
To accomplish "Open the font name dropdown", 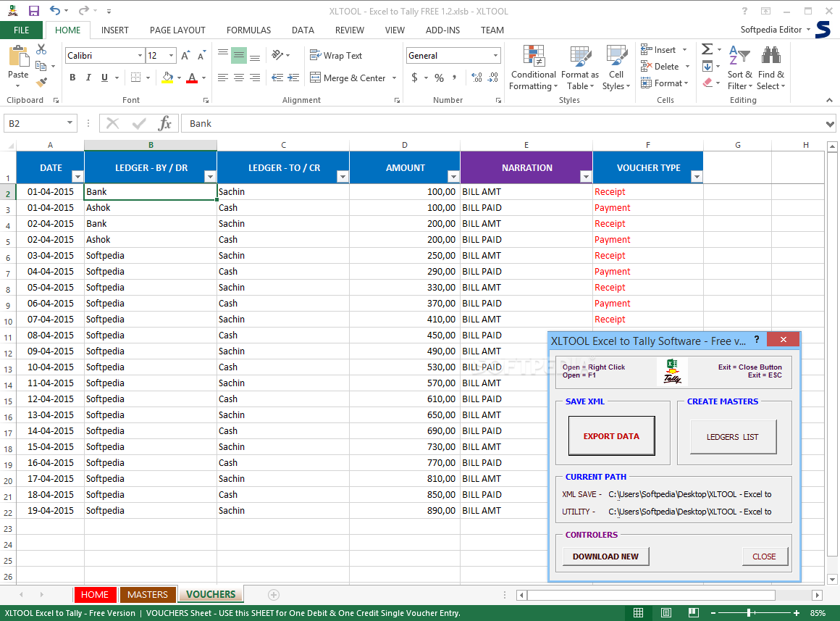I will point(140,55).
